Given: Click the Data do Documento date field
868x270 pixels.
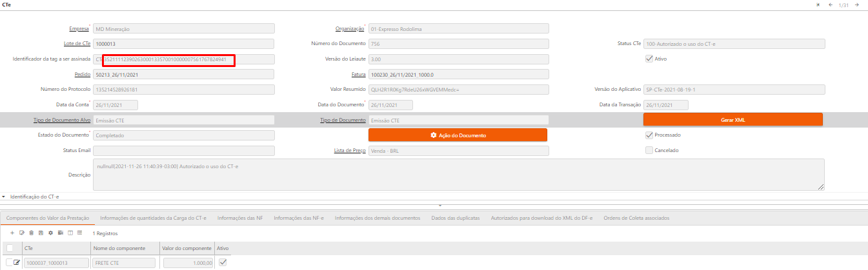Looking at the screenshot, I should [x=391, y=104].
